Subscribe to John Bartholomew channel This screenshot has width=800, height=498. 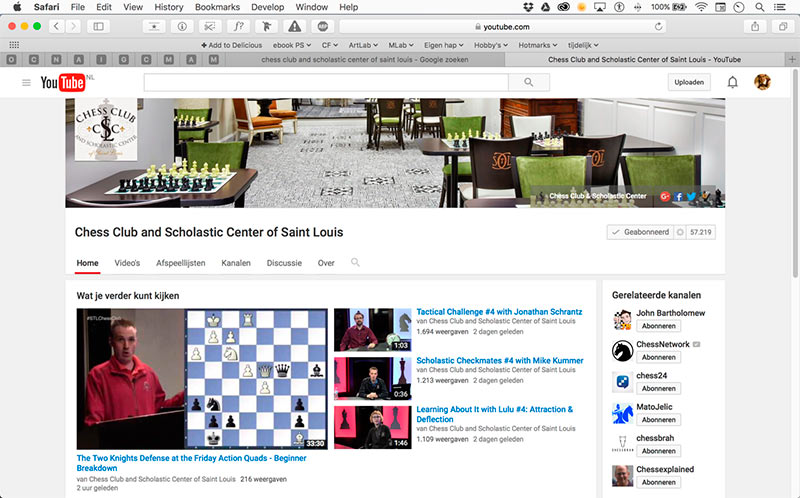(x=658, y=326)
